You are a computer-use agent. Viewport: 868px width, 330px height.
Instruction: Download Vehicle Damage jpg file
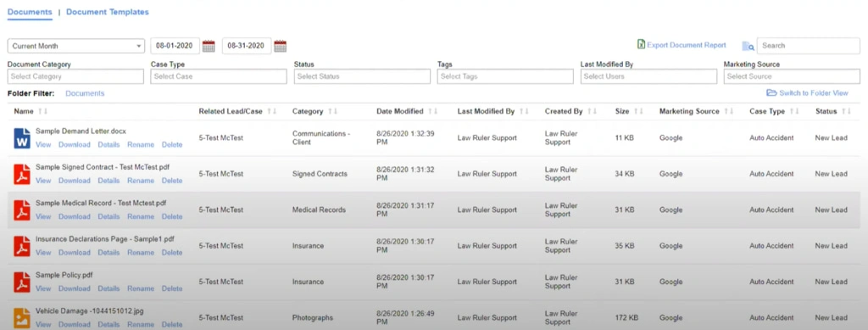[75, 324]
